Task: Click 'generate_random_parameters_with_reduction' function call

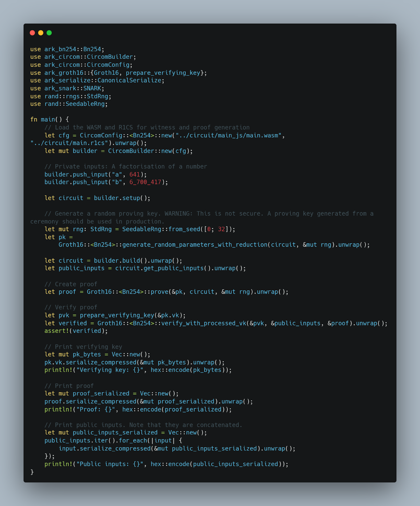Action: coord(195,245)
